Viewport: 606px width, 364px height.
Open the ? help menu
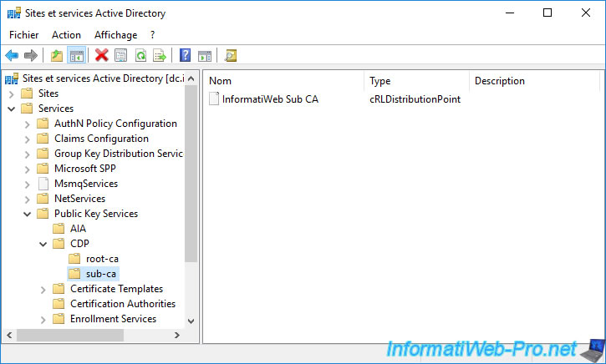(153, 35)
